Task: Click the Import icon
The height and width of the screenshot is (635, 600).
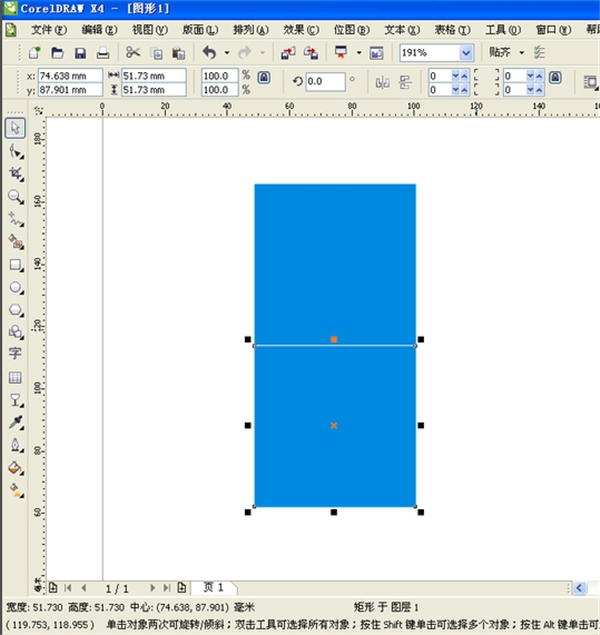Action: click(x=288, y=53)
